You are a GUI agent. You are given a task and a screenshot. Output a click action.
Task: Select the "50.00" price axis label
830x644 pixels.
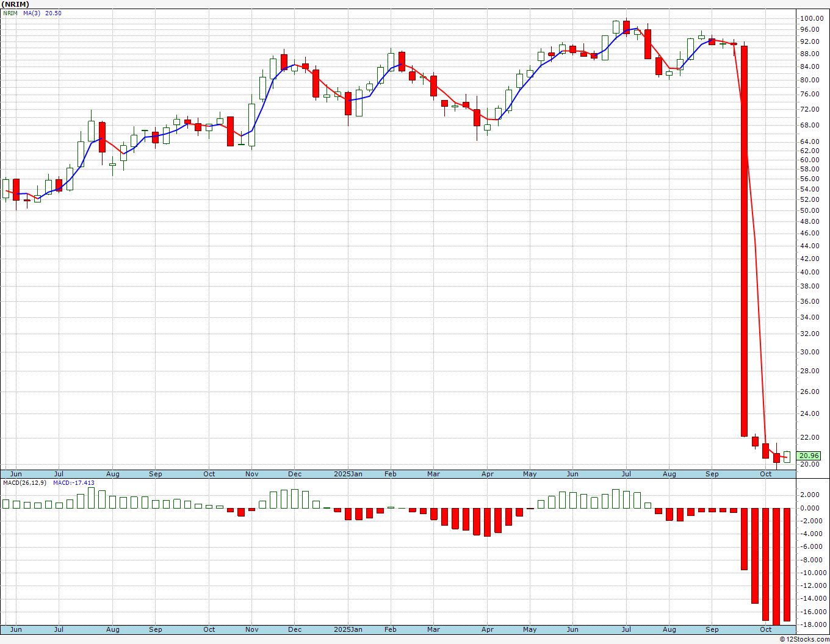(809, 210)
